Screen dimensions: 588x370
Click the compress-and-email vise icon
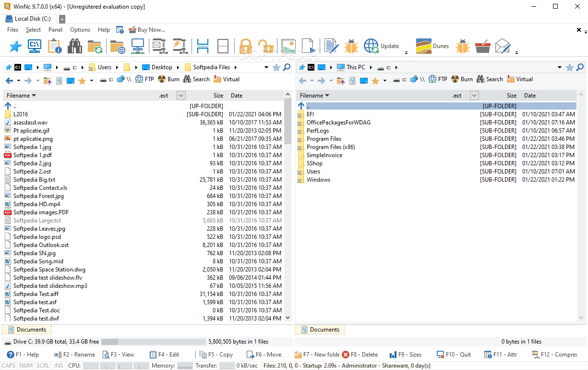(x=159, y=46)
